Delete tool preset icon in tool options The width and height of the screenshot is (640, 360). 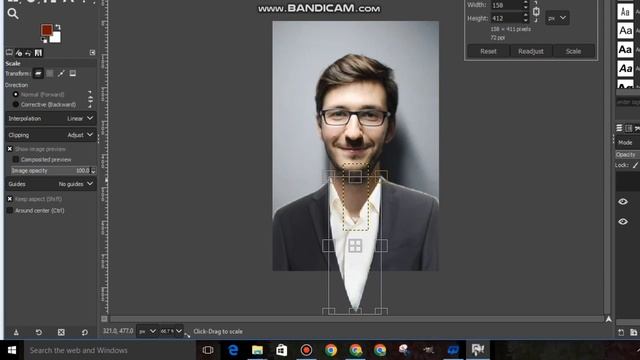[x=61, y=332]
